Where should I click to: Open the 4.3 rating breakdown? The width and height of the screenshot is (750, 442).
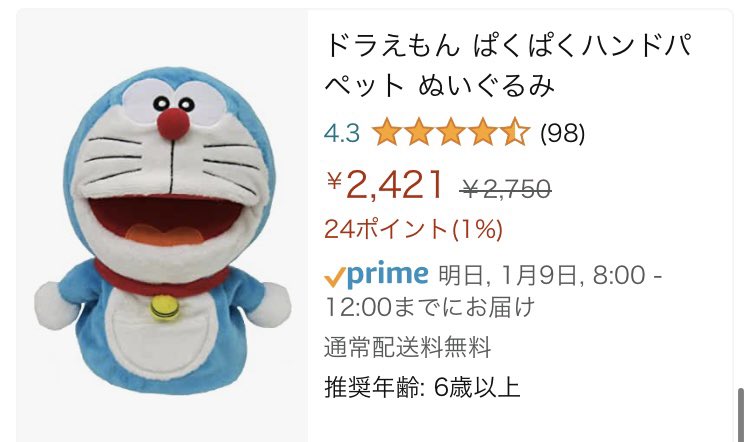coord(342,133)
